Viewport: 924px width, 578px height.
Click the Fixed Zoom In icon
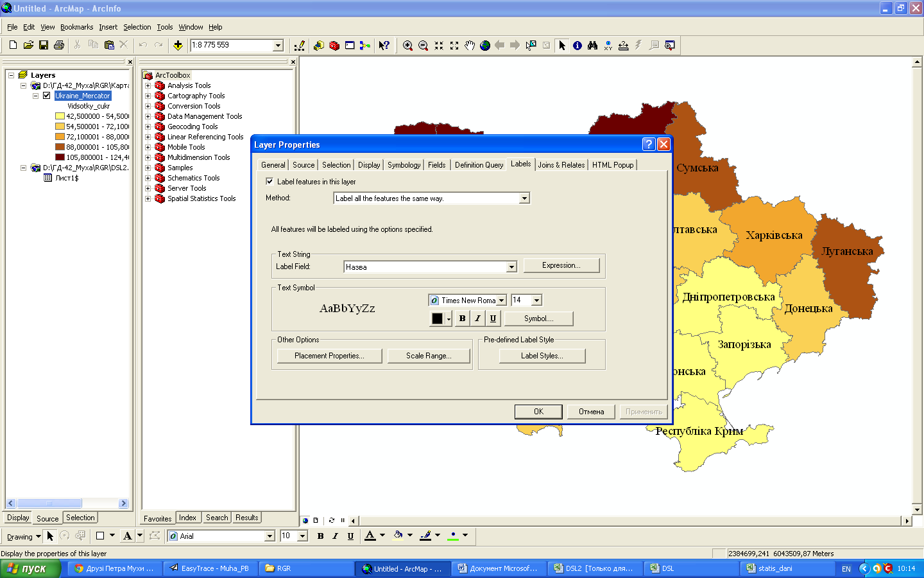439,45
